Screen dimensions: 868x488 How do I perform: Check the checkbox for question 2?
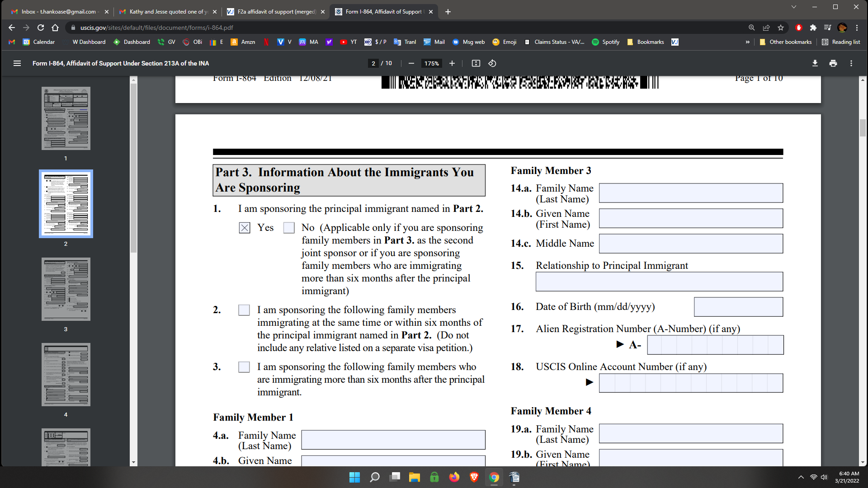point(244,310)
